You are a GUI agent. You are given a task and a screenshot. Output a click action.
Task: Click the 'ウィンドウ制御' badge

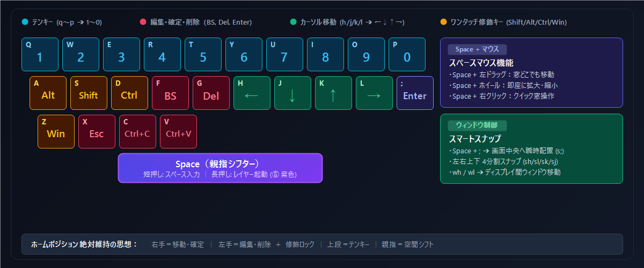(x=478, y=125)
